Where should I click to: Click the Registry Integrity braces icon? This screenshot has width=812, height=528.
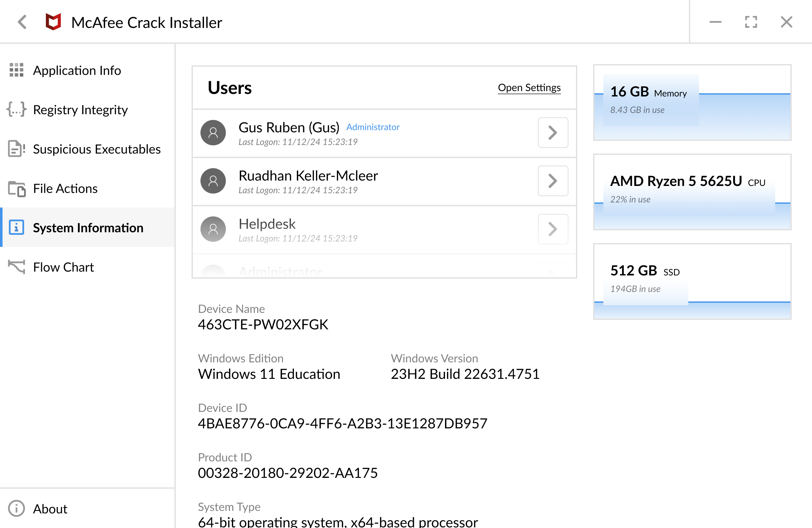(x=16, y=109)
